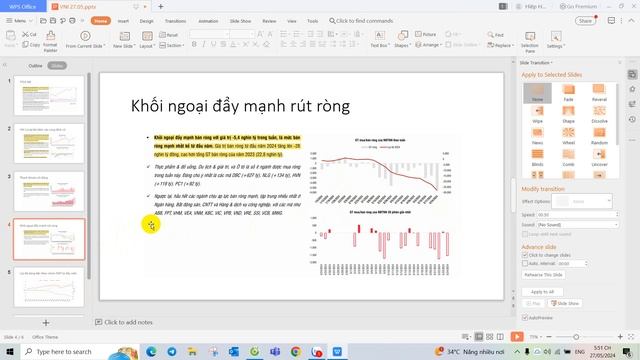640x360 pixels.
Task: Open the Selection Pane
Action: [x=529, y=42]
